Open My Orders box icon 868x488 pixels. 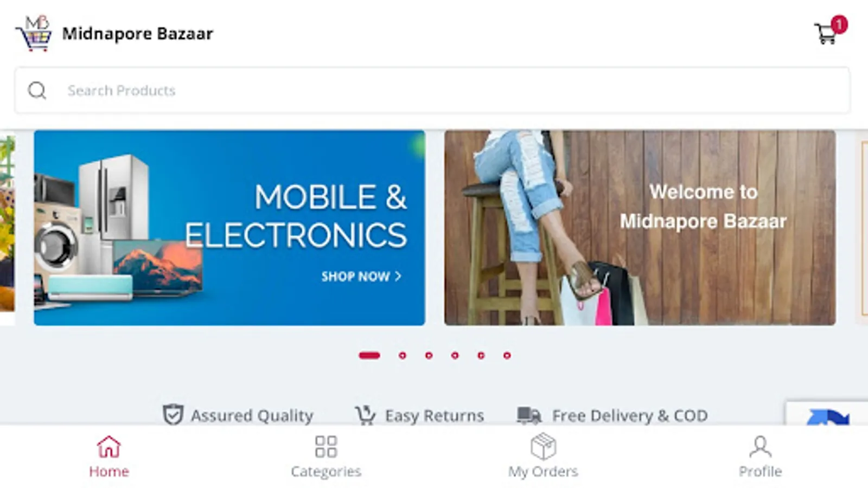coord(543,447)
